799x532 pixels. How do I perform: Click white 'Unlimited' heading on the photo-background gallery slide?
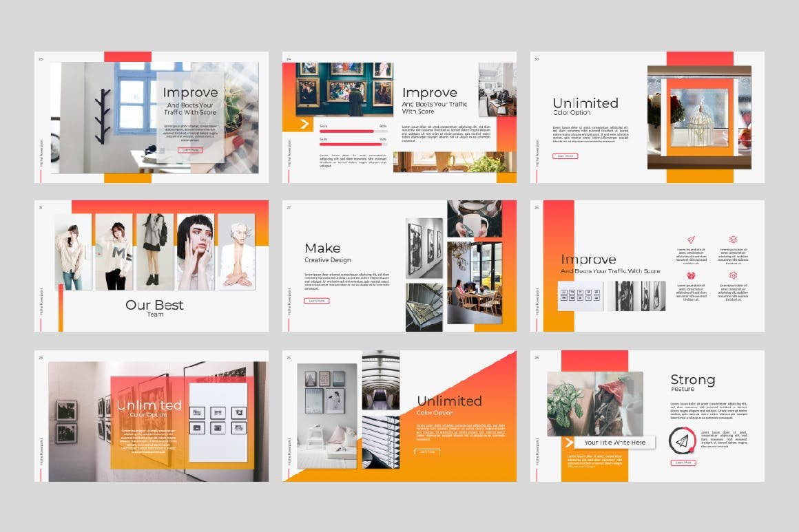pos(149,405)
